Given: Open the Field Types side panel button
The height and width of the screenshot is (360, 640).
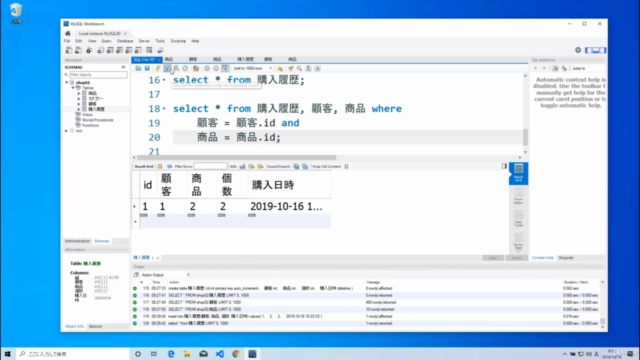Looking at the screenshot, I should coord(518,219).
